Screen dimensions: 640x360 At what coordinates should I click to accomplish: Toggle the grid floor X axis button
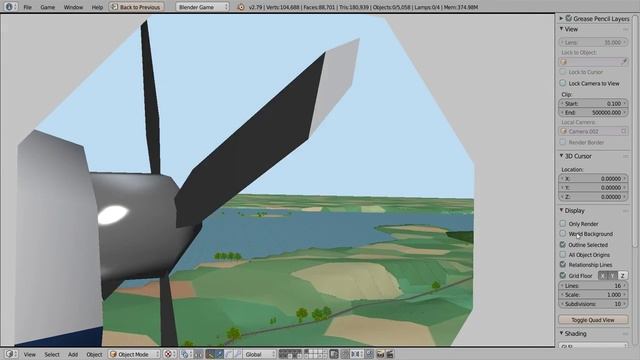603,276
